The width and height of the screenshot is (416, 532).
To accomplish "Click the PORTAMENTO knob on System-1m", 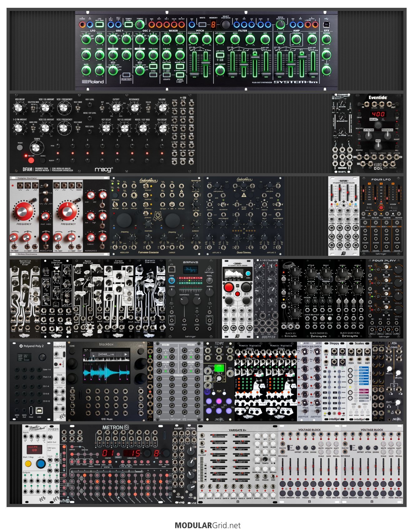I will click(x=193, y=40).
